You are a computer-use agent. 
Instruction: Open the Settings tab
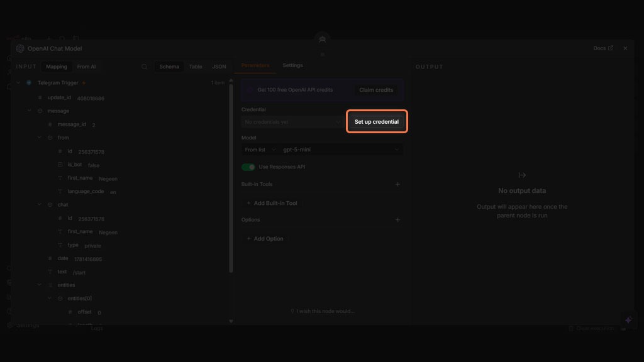292,65
